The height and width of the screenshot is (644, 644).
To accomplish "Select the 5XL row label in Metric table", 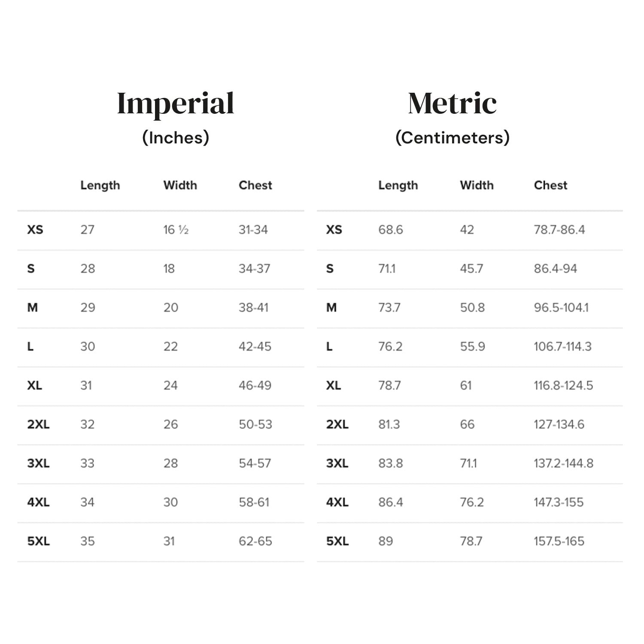I will pos(337,541).
